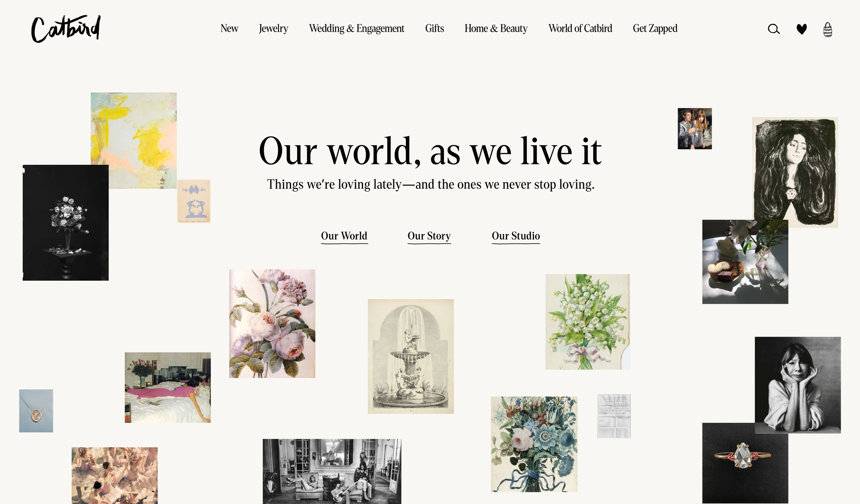Open Home & Beauty menu

click(x=496, y=28)
